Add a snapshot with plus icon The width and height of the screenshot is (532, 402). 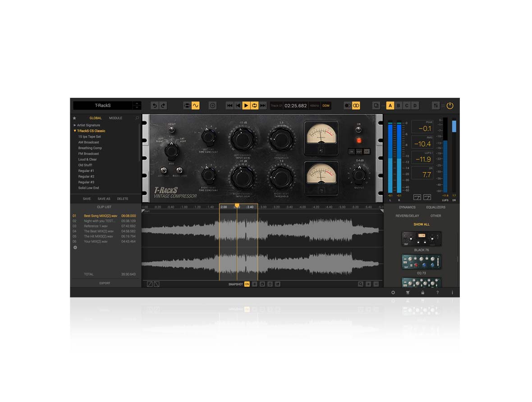(255, 284)
